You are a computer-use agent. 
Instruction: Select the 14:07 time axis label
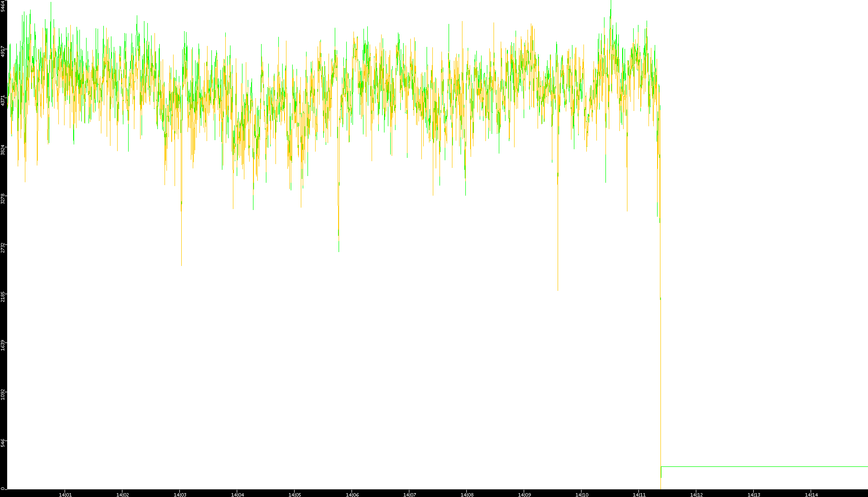click(x=409, y=495)
